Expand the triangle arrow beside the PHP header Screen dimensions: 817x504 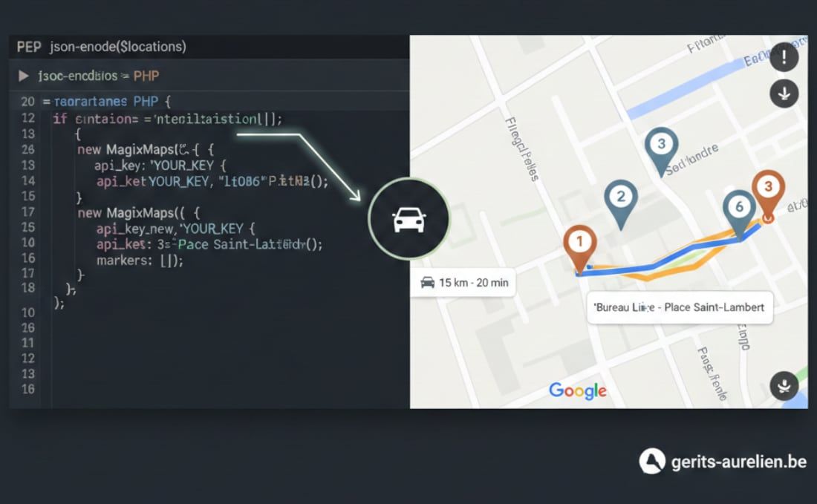coord(24,76)
